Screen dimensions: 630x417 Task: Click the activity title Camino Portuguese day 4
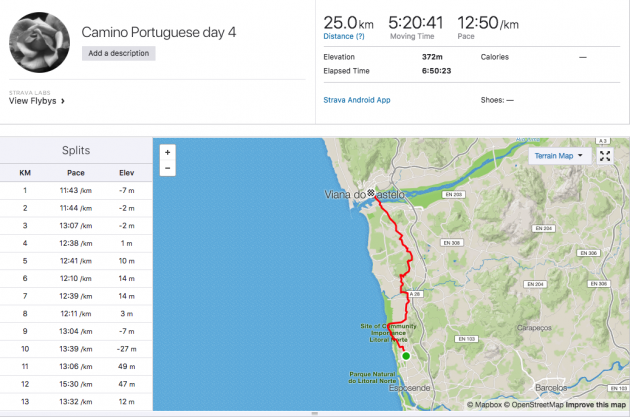(159, 32)
